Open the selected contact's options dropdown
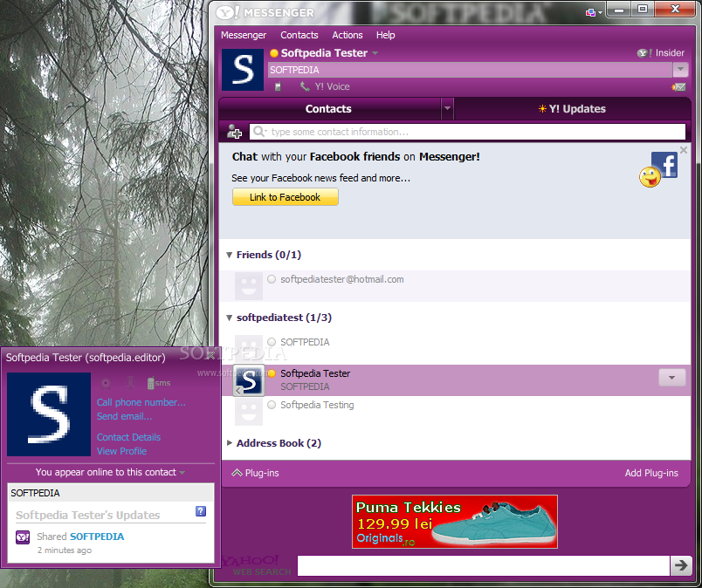Image resolution: width=702 pixels, height=588 pixels. (671, 378)
